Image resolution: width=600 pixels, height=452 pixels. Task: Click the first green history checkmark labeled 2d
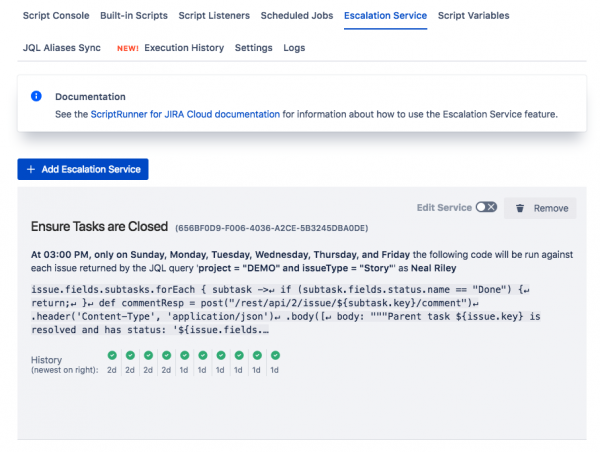[112, 356]
